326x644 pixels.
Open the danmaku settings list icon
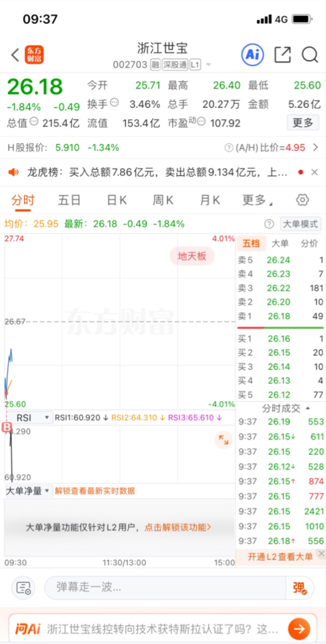[x=23, y=588]
